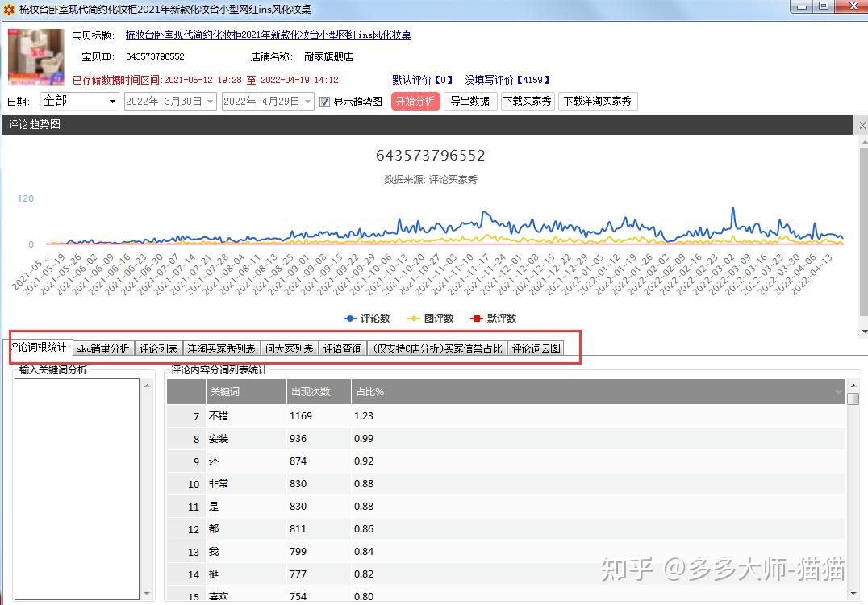Click the 开始分析 button

[415, 102]
